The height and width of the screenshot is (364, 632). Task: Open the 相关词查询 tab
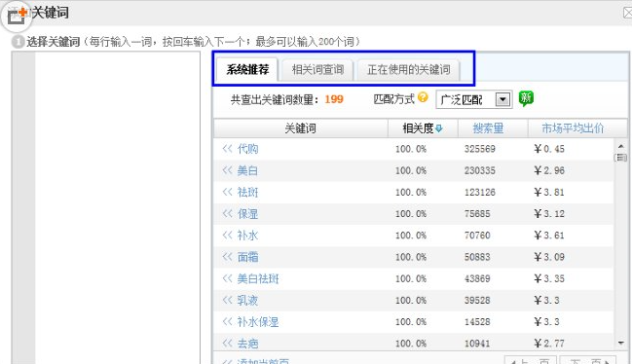click(317, 70)
